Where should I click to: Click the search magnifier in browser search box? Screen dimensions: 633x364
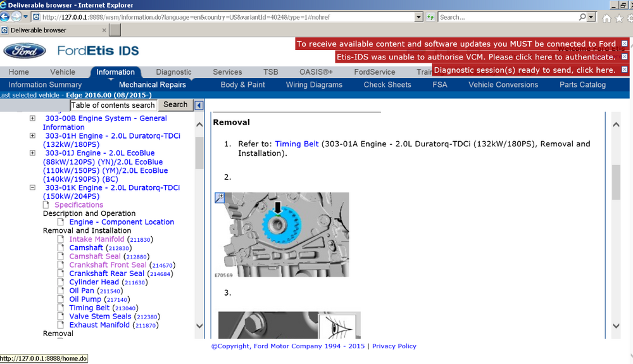coord(582,17)
